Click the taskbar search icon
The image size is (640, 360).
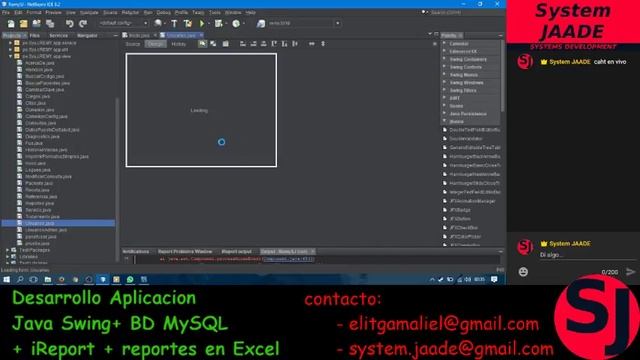pos(20,280)
